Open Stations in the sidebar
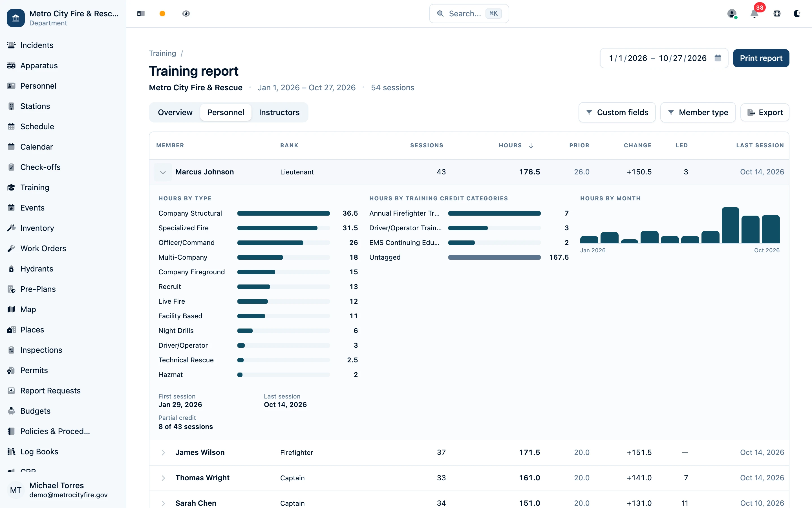This screenshot has height=508, width=812. click(63, 106)
